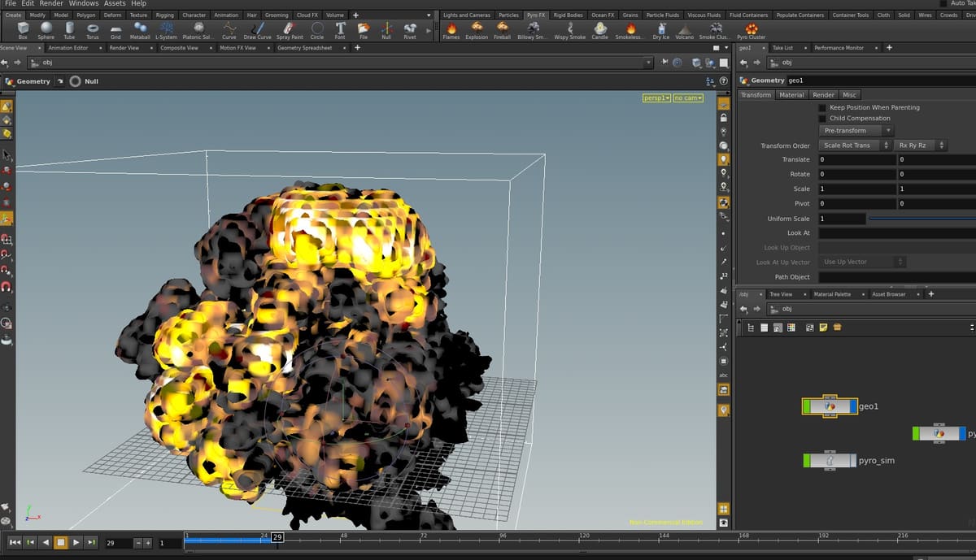976x560 pixels.
Task: Switch to the Rigid Bodies shelf tab
Action: tap(568, 15)
